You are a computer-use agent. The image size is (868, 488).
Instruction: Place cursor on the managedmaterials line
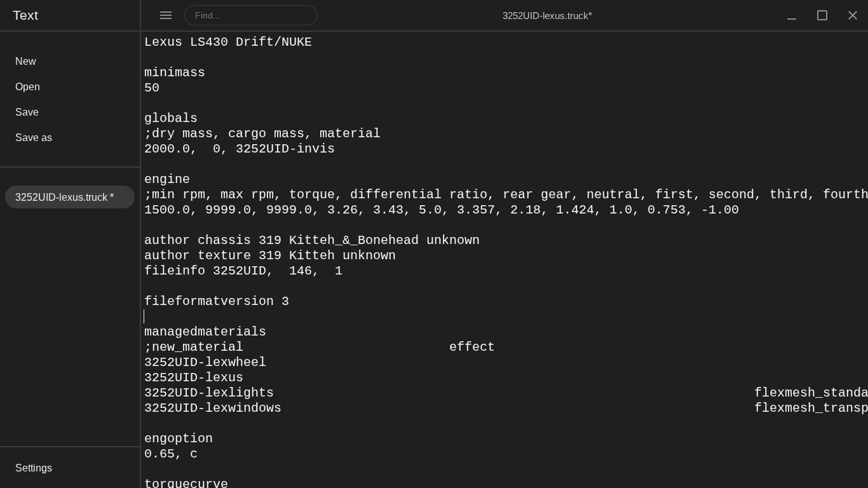[x=205, y=332]
